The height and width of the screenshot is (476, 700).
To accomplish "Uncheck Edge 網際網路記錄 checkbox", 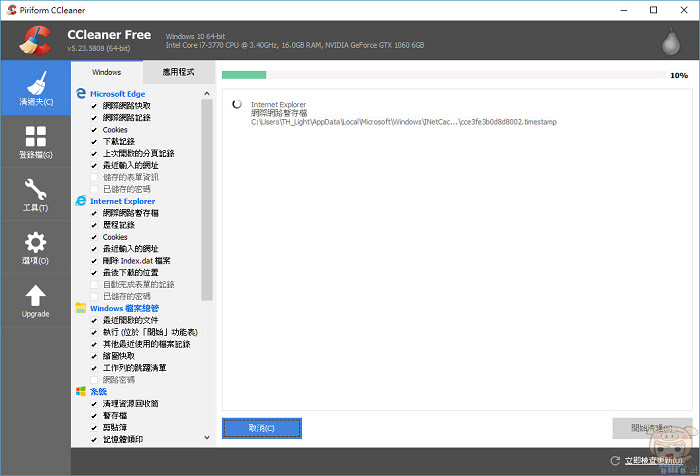I will (94, 118).
